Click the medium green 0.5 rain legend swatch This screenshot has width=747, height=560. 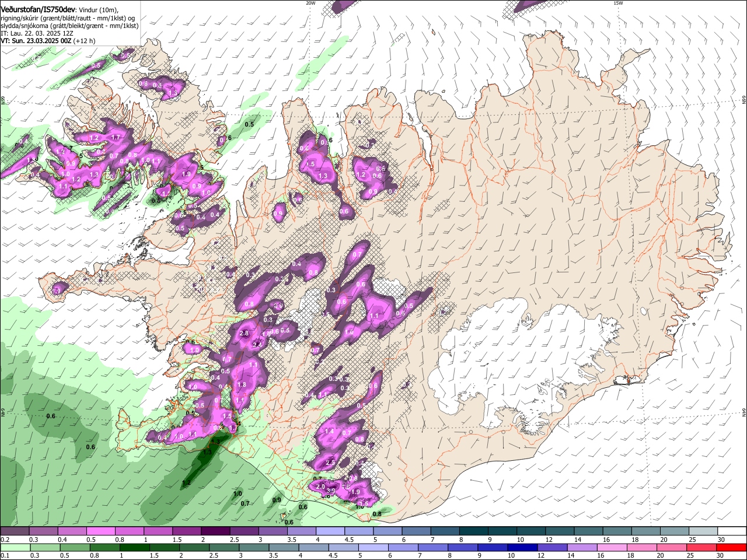pos(76,547)
